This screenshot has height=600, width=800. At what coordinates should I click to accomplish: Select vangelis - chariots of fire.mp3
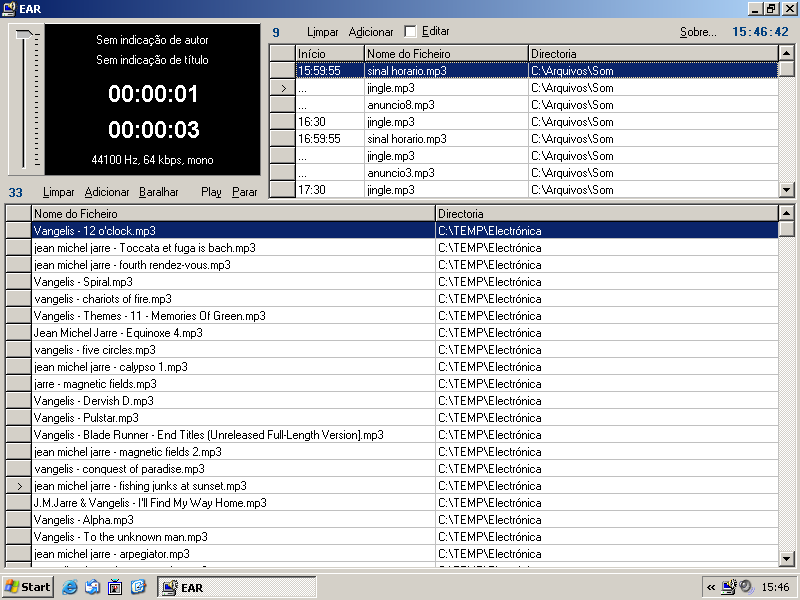pos(405,299)
